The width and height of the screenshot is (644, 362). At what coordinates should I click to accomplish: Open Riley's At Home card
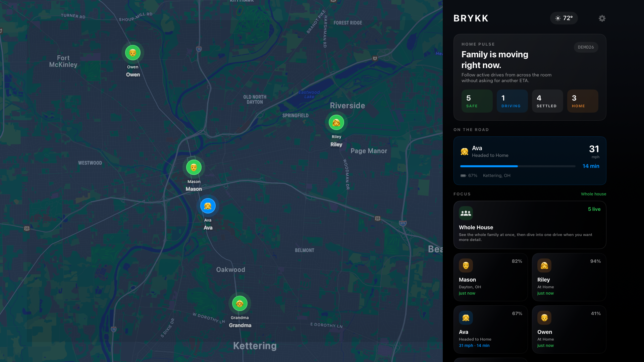point(569,277)
